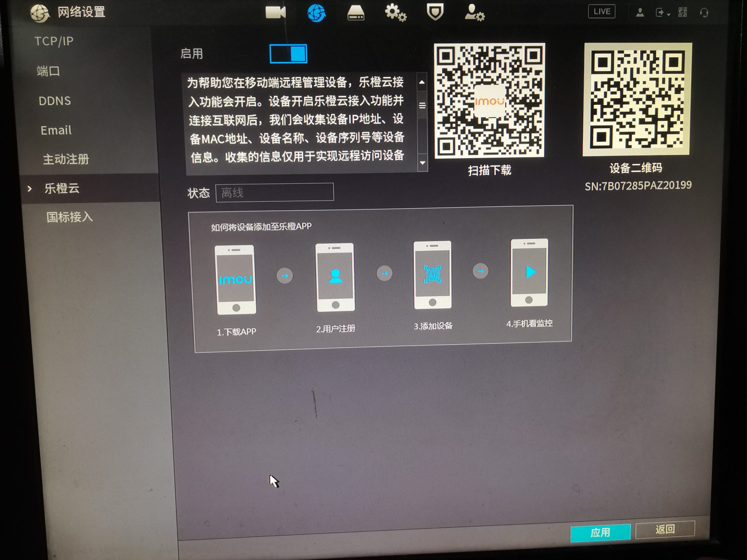Click the 返回 back button
Image resolution: width=747 pixels, height=560 pixels.
[665, 529]
